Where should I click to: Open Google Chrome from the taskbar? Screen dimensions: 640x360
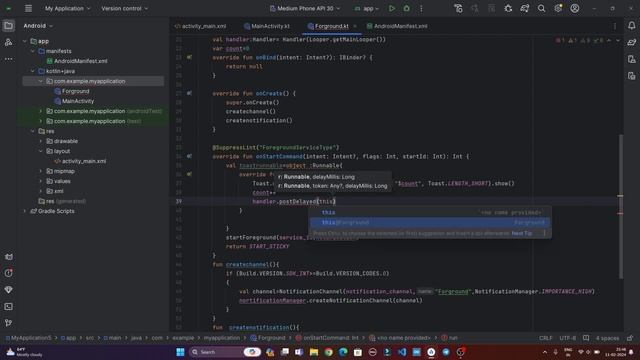(328, 352)
